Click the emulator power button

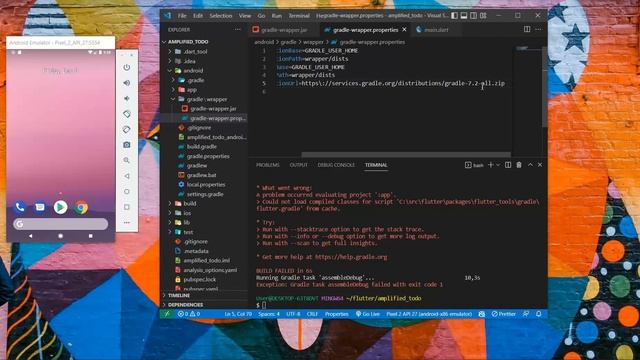[127, 67]
